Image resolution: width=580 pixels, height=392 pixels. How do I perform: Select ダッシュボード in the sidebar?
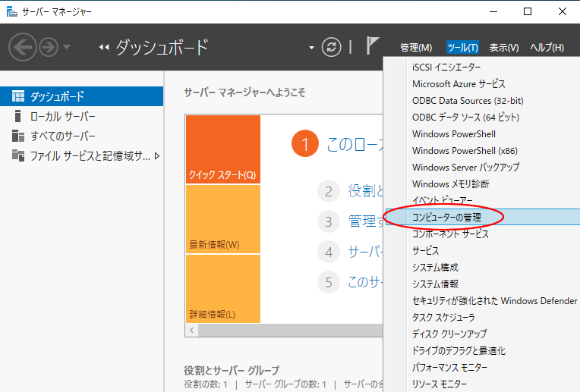pyautogui.click(x=81, y=96)
